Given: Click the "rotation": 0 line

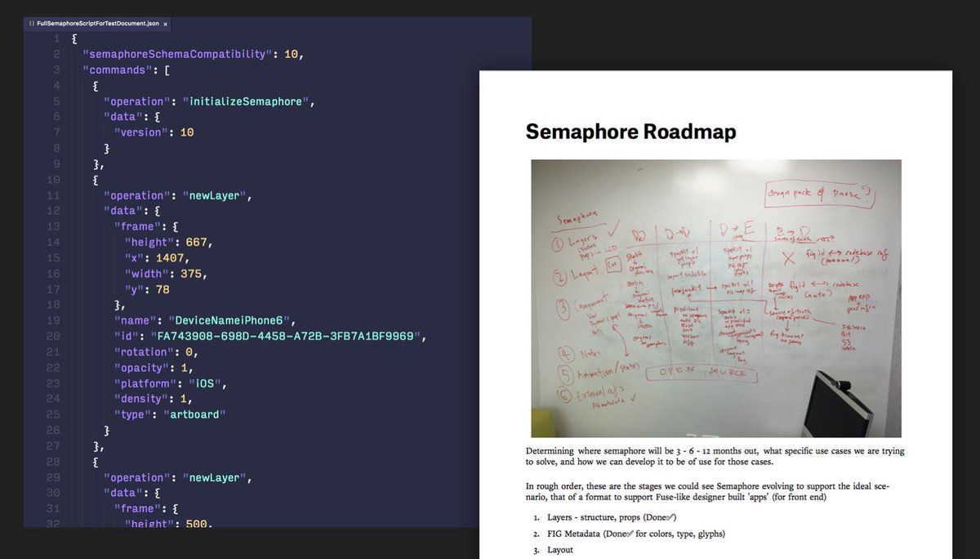Looking at the screenshot, I should click(155, 352).
